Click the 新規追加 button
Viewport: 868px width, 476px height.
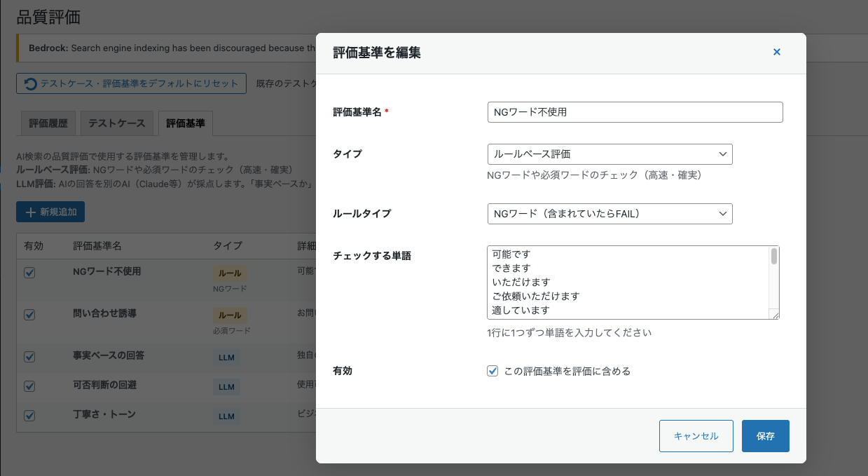50,212
